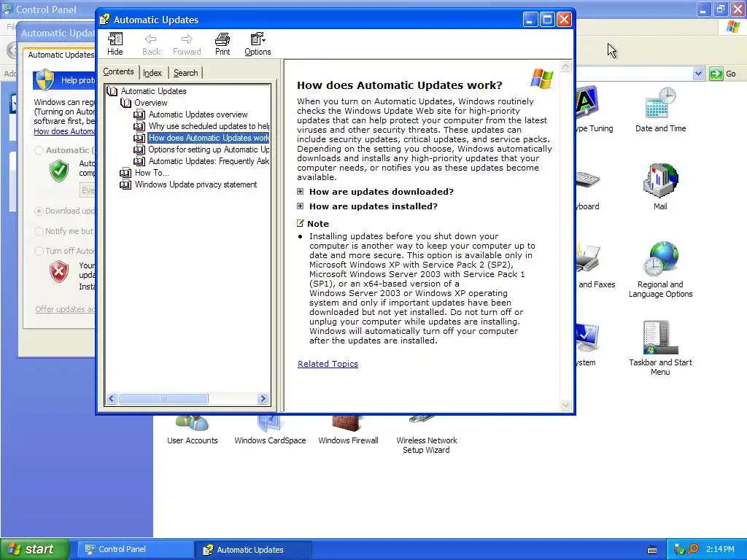Click the Automatic Updates book icon in tree

(112, 91)
